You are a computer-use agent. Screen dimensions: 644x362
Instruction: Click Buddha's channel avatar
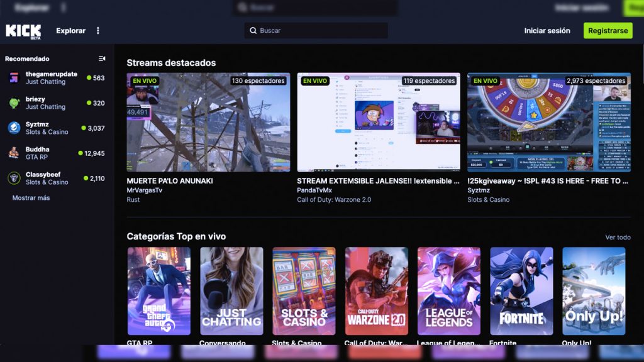[x=14, y=153]
